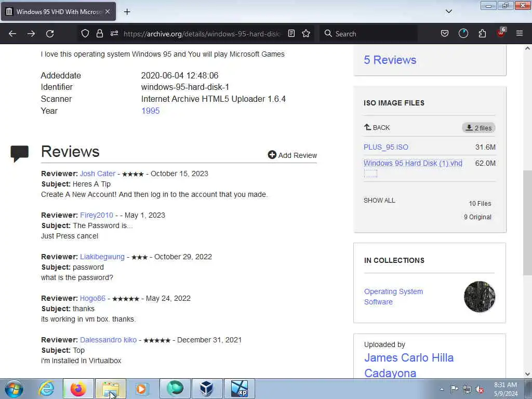Screen dimensions: 532x399
Task: Open the 10 Files link
Action: click(x=480, y=204)
